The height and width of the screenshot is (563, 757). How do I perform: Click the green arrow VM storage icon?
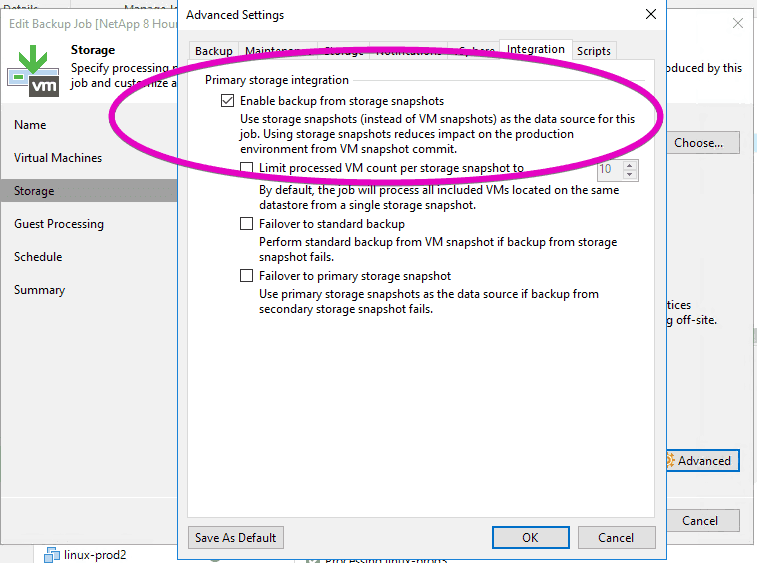[x=33, y=70]
